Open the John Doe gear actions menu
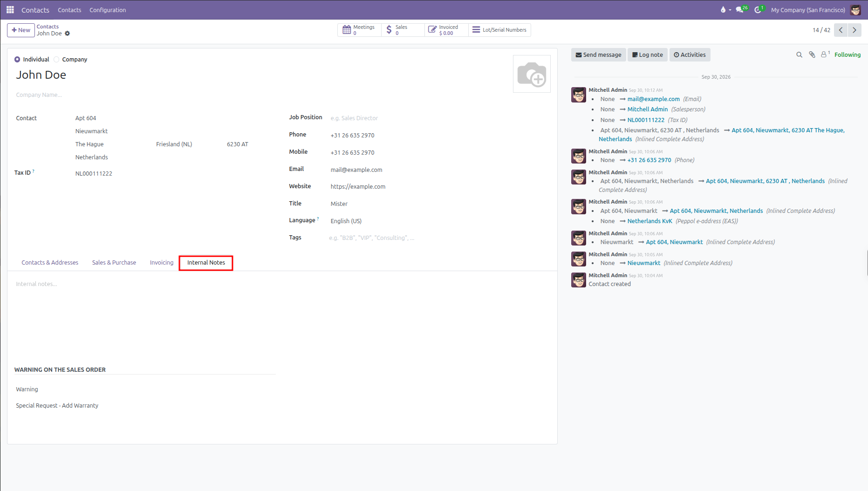Viewport: 868px width, 491px height. tap(68, 34)
